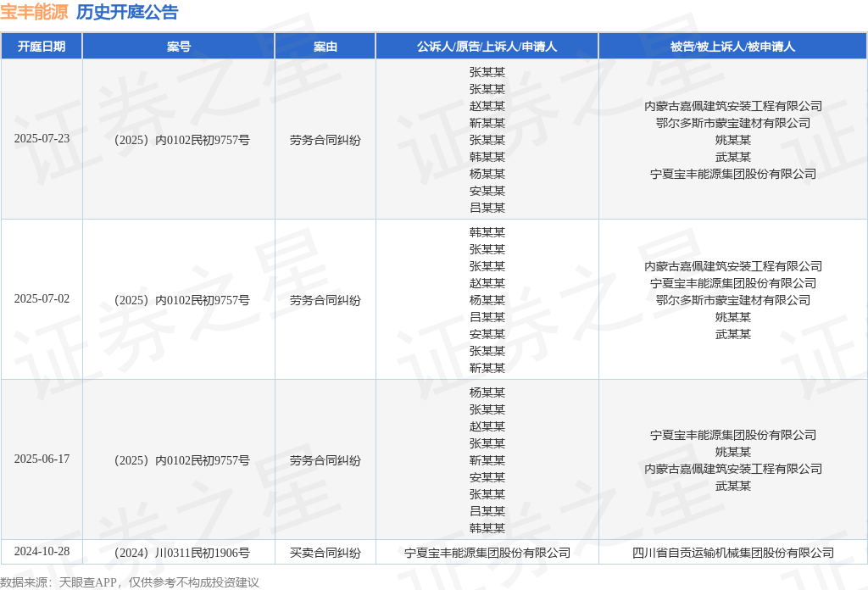Select the 开庭日期 column header

click(x=42, y=47)
